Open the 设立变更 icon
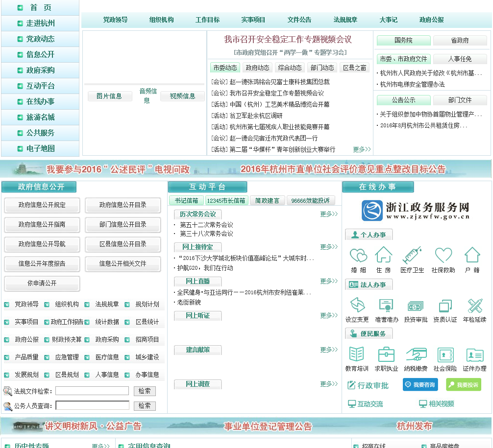Viewport: 493px width, 448px height. click(357, 305)
